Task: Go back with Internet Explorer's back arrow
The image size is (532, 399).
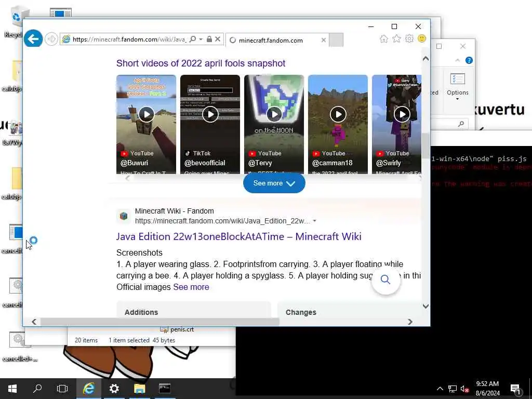Action: [33, 39]
